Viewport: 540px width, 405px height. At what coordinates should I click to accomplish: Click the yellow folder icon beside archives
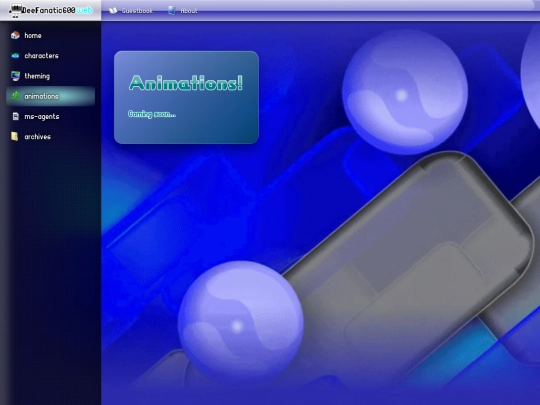[15, 136]
